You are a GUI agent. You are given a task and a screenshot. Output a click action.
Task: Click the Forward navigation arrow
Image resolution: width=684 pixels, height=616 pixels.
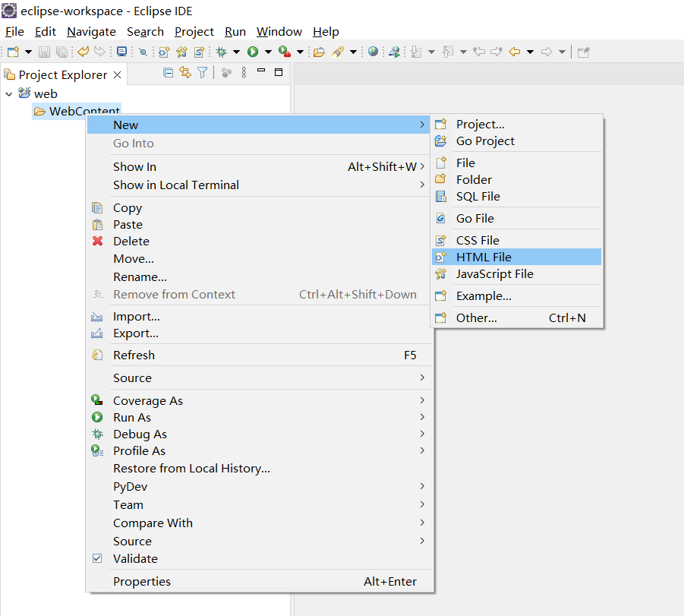click(x=546, y=52)
